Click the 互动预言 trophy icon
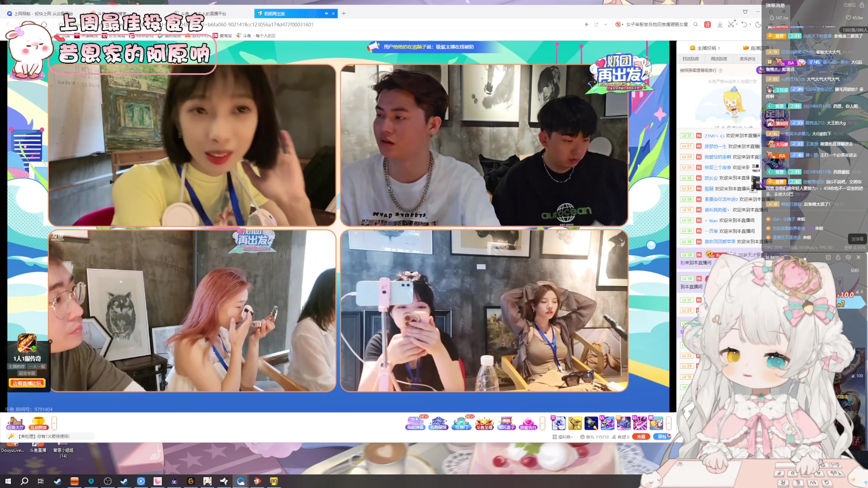The width and height of the screenshot is (868, 488). pyautogui.click(x=38, y=423)
